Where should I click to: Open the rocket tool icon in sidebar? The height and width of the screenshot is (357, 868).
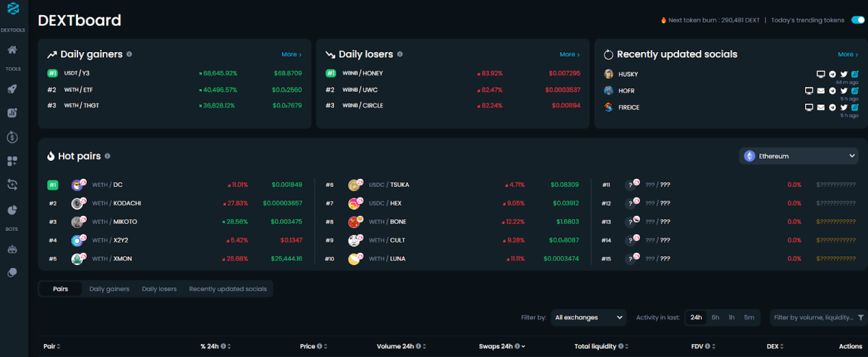12,89
